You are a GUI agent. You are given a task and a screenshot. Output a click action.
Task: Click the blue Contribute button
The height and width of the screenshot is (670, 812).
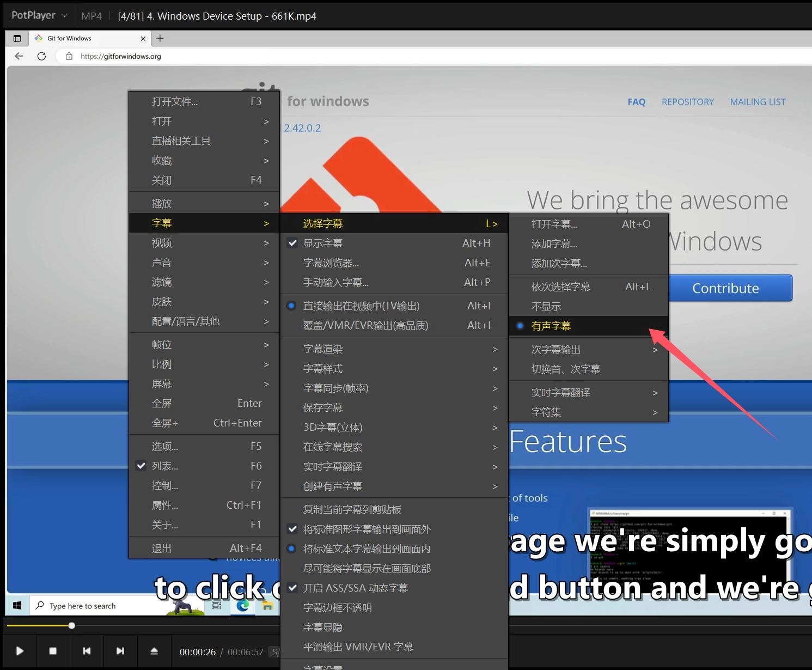point(725,288)
